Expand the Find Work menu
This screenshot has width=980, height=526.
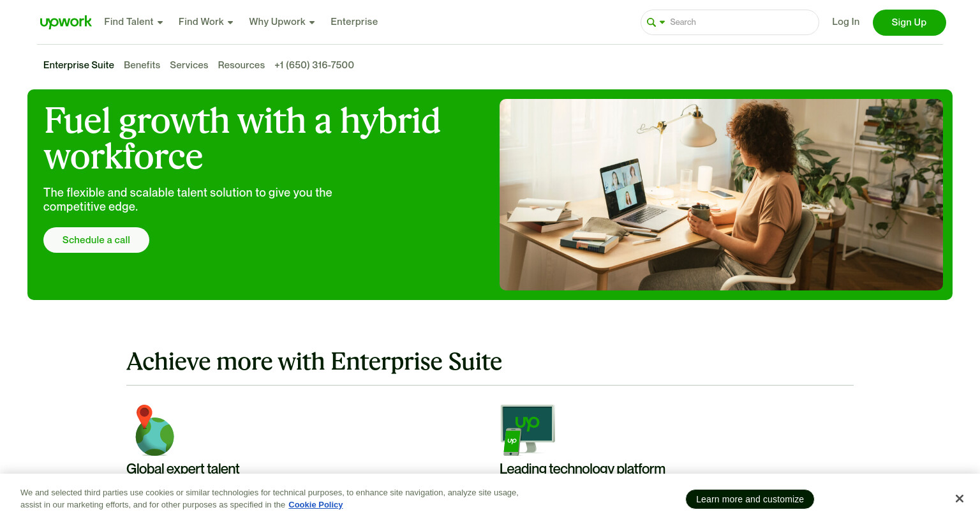pos(205,22)
